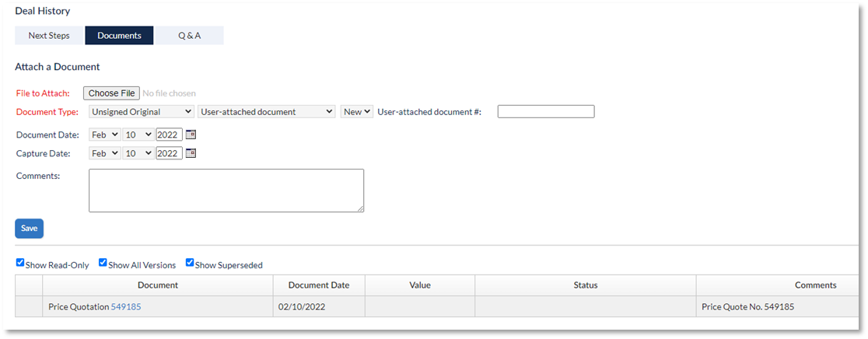Click into the Comments text area

tap(226, 190)
